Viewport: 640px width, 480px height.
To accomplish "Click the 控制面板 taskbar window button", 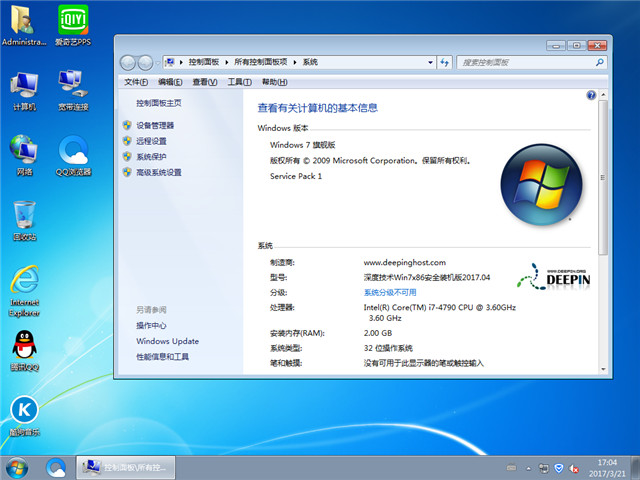I will tap(126, 468).
